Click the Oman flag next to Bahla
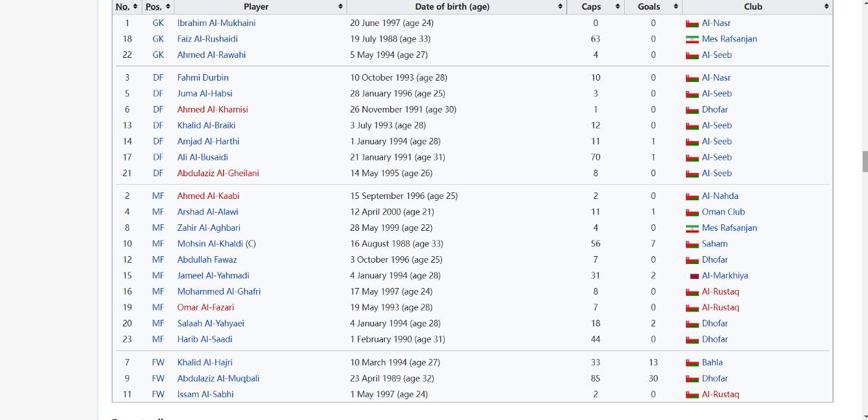Screen dimensions: 868x420 coord(692,363)
